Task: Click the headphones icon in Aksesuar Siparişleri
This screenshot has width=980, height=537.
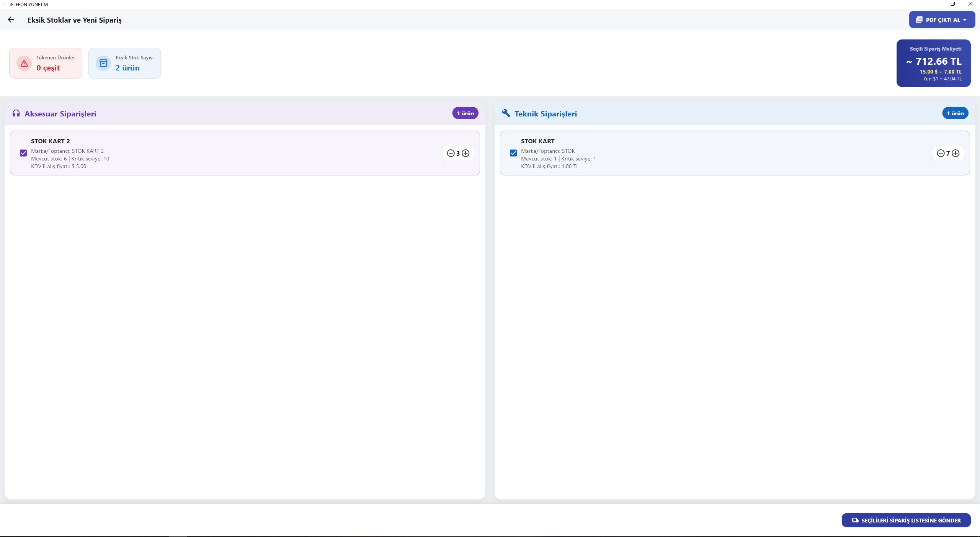Action: 16,113
